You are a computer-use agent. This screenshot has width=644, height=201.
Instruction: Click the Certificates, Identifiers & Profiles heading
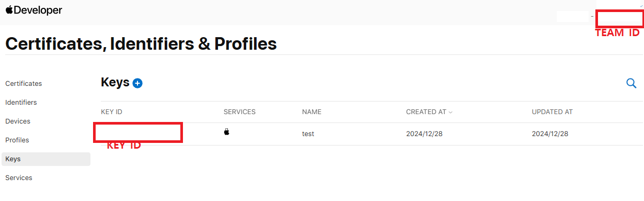(x=141, y=43)
